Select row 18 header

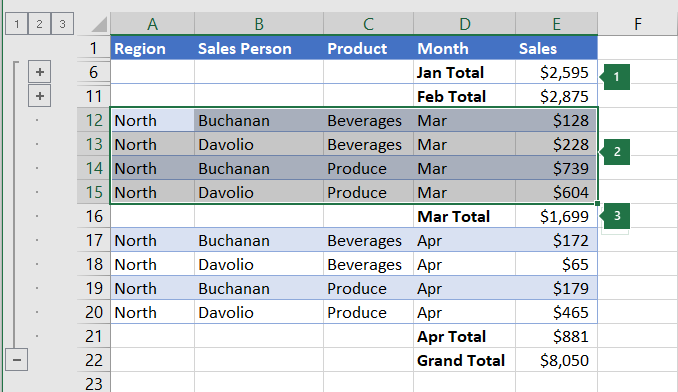pos(93,264)
